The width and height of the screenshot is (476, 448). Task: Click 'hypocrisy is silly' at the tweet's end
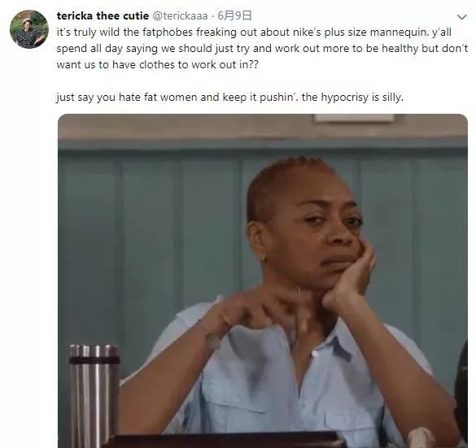pyautogui.click(x=362, y=97)
